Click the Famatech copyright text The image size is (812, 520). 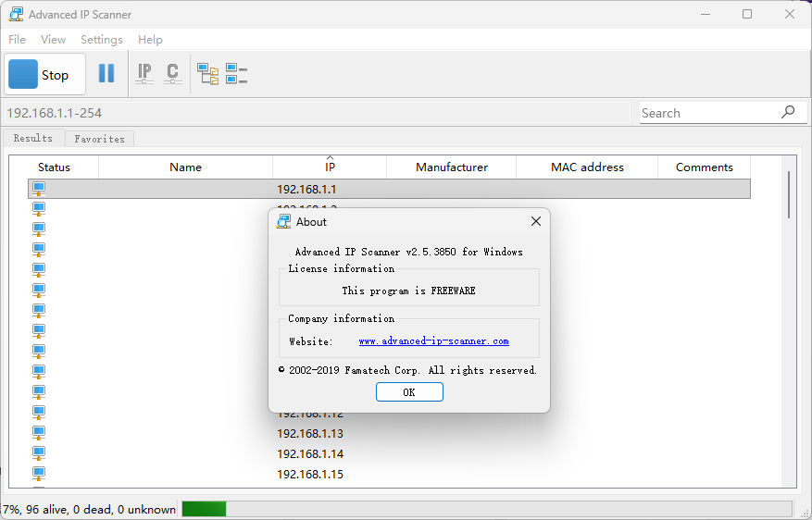point(407,370)
